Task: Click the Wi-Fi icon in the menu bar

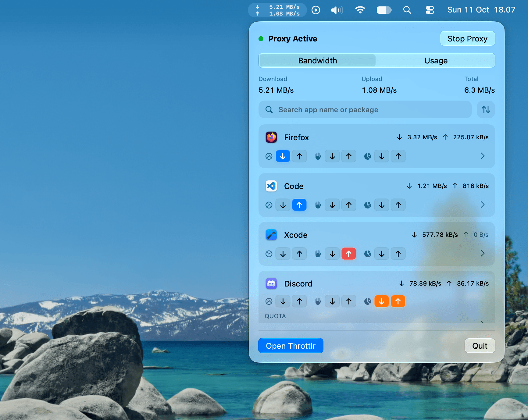Action: [x=360, y=10]
